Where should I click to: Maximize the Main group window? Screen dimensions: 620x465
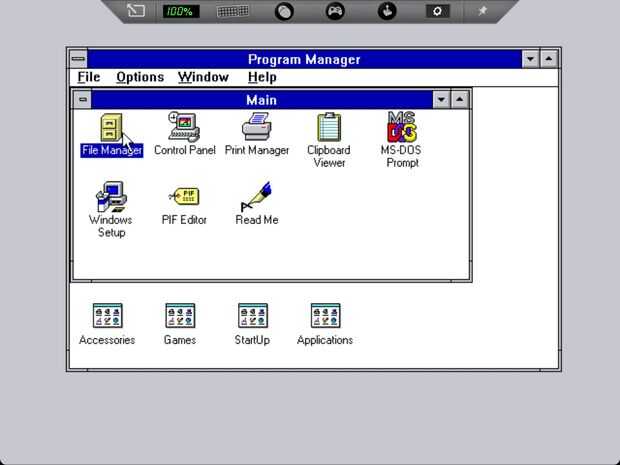tap(459, 100)
